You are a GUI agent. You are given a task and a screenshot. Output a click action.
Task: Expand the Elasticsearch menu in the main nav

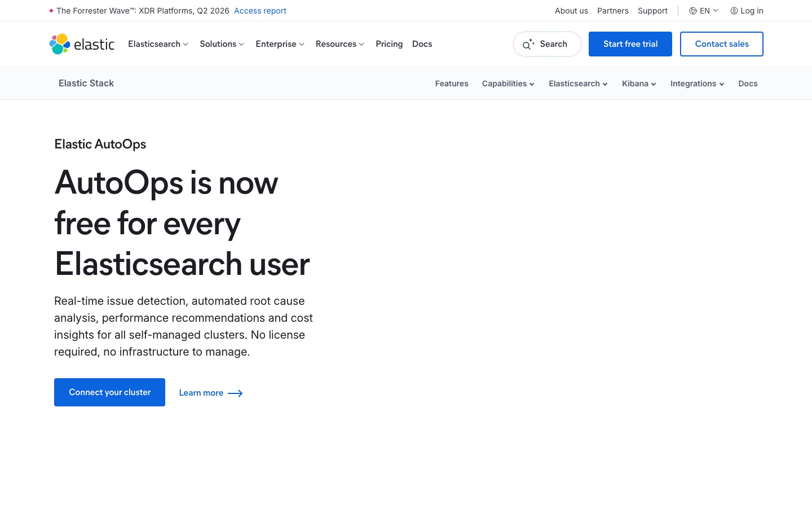click(x=158, y=44)
